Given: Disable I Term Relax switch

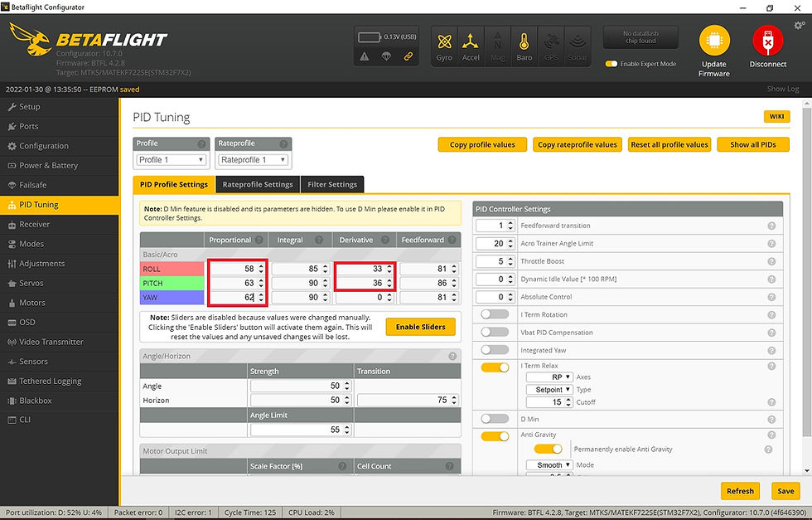Looking at the screenshot, I should (x=495, y=367).
